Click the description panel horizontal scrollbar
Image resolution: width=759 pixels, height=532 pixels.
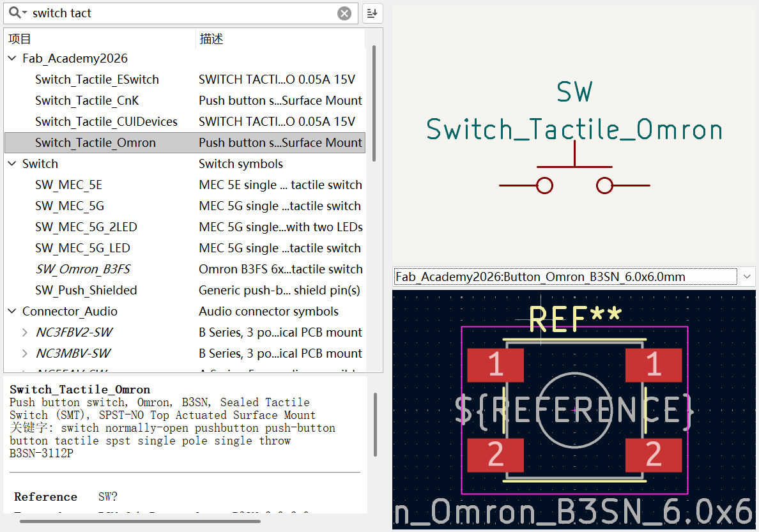[x=140, y=521]
